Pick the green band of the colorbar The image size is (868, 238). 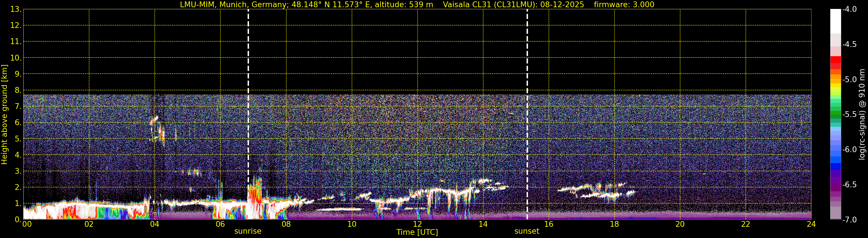[x=836, y=114]
